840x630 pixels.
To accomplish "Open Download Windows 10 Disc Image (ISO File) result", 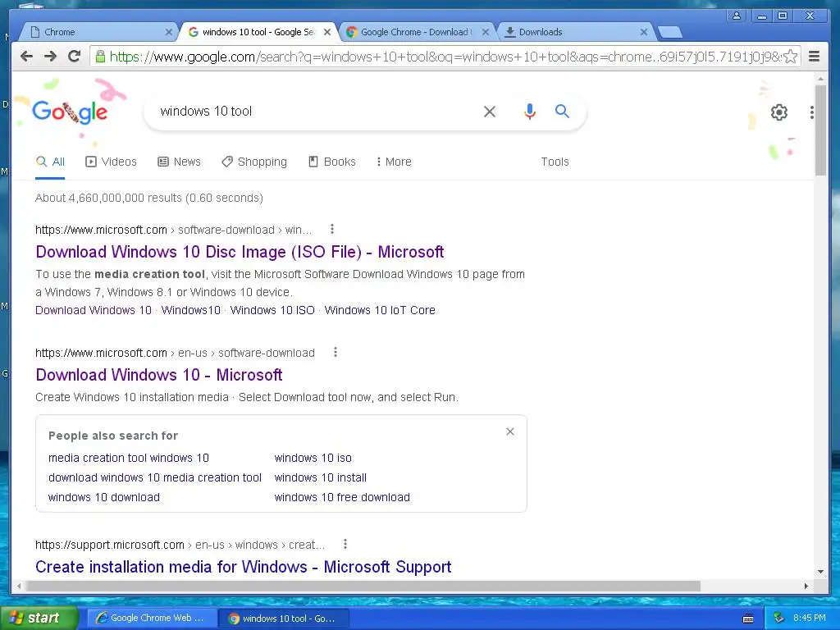I will 240,252.
